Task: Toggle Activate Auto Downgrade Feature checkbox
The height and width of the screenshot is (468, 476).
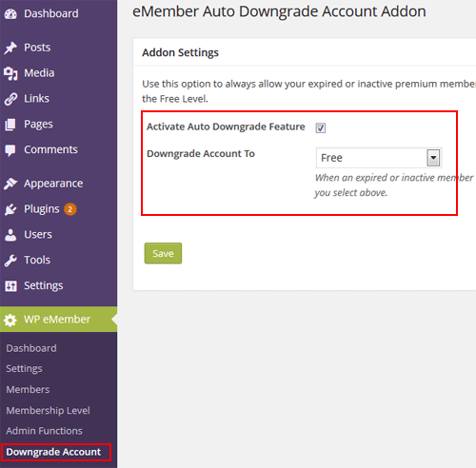Action: coord(321,127)
